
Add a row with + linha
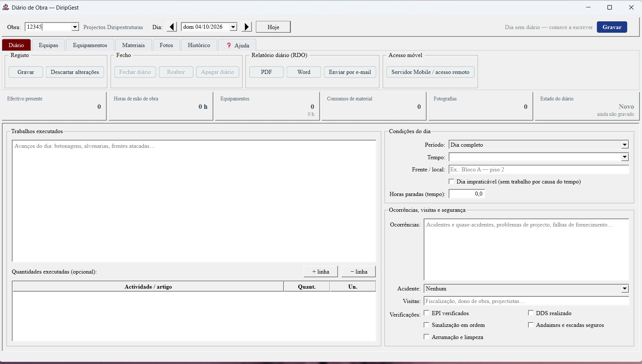[321, 272]
